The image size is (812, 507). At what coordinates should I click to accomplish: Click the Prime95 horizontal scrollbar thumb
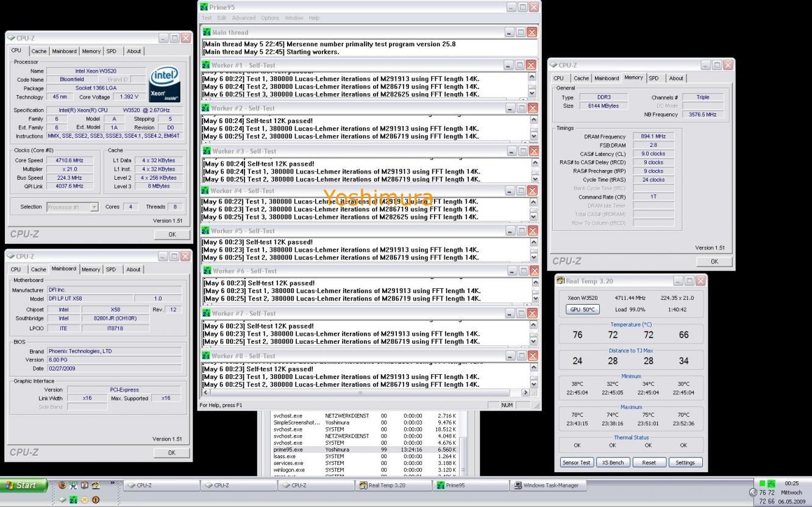pyautogui.click(x=360, y=392)
